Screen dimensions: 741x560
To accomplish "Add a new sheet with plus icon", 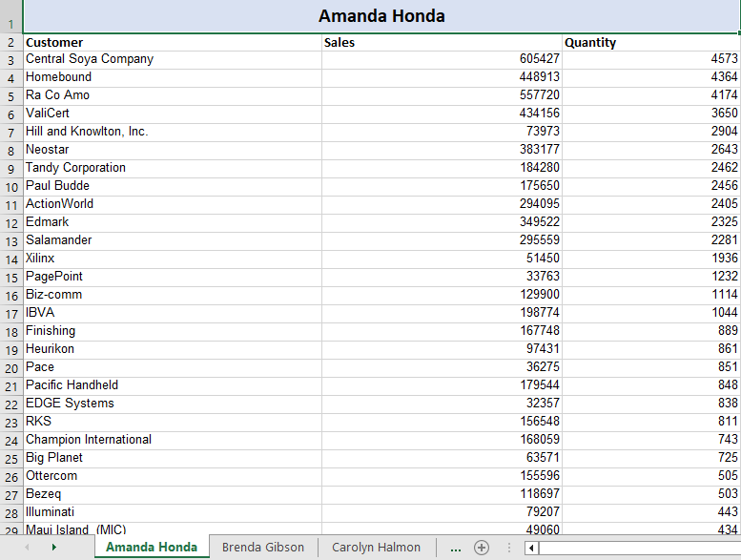I will click(x=481, y=548).
